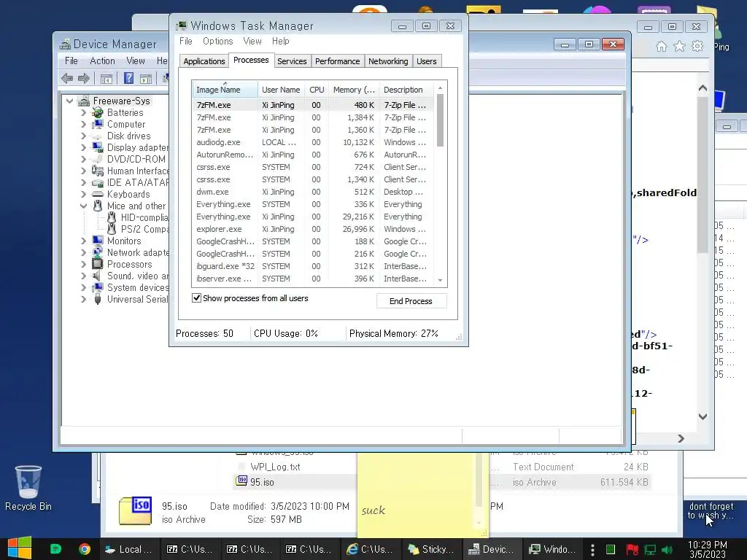Select the Network adapters icon
747x560 pixels.
tap(98, 252)
